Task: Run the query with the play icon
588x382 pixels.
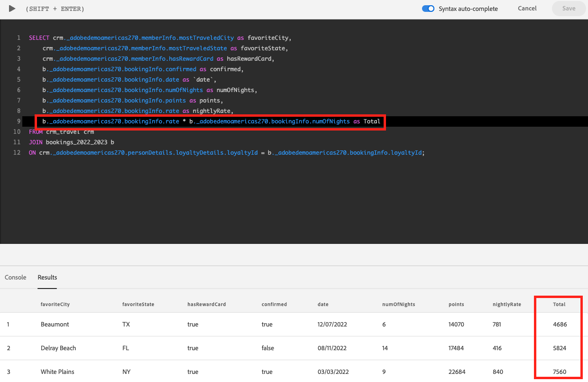Action: (12, 9)
